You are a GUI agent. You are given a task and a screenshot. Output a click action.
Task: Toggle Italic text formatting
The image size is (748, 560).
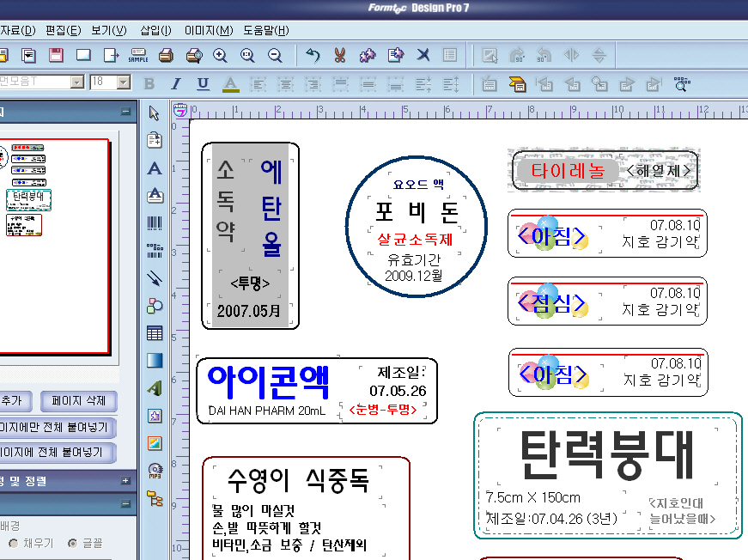pyautogui.click(x=176, y=83)
